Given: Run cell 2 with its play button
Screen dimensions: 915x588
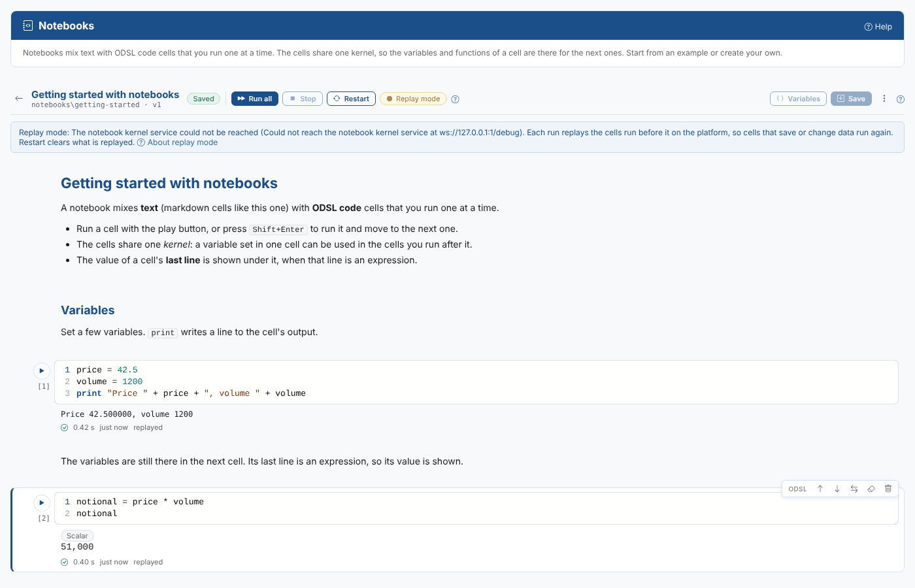Looking at the screenshot, I should coord(42,502).
